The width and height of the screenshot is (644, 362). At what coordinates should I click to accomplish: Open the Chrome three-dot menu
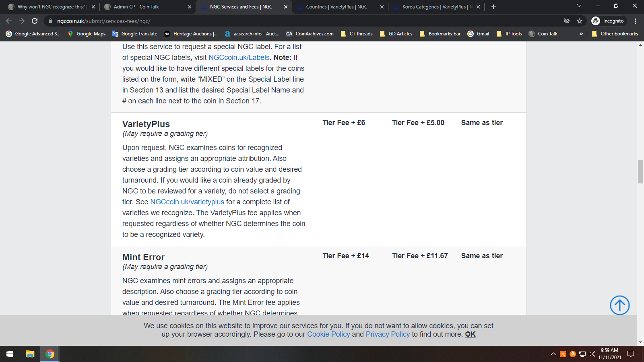635,21
